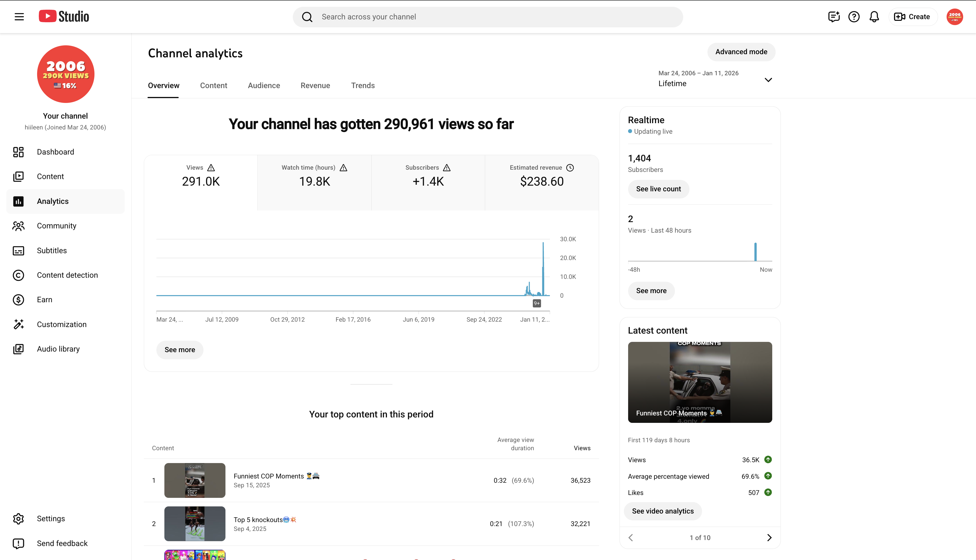Click the 9+ chart event marker
Image resolution: width=976 pixels, height=560 pixels.
(537, 303)
